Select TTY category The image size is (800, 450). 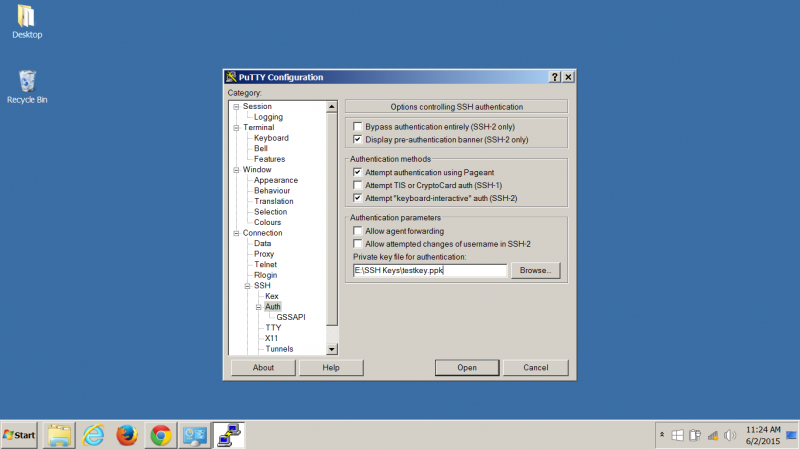click(x=273, y=328)
